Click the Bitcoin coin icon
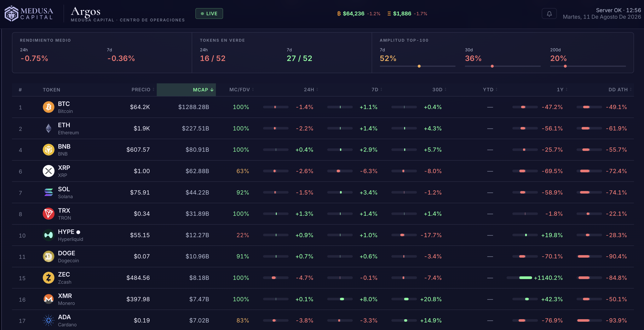This screenshot has height=330, width=644. [49, 107]
